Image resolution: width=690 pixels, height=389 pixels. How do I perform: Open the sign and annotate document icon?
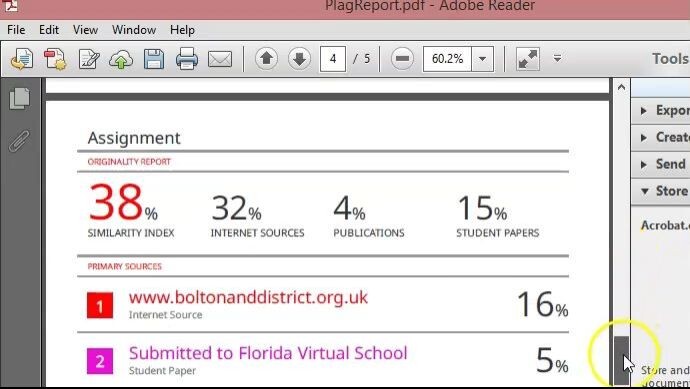(89, 59)
